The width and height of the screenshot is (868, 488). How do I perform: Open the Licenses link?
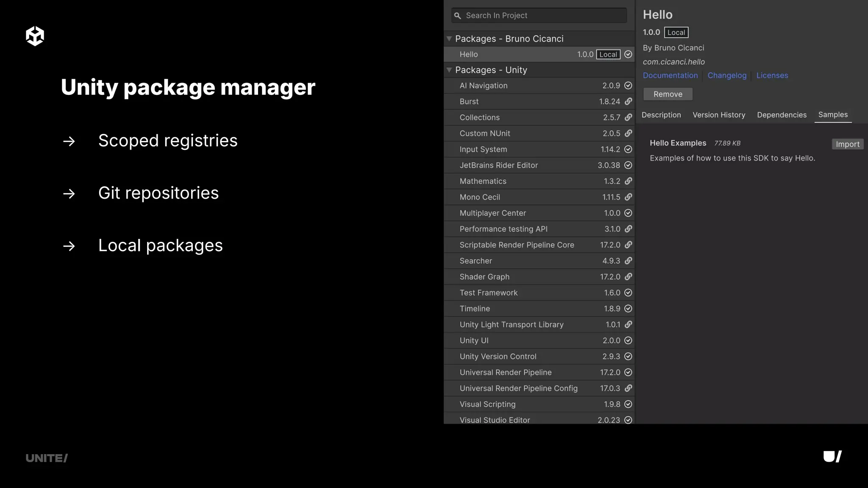[772, 75]
